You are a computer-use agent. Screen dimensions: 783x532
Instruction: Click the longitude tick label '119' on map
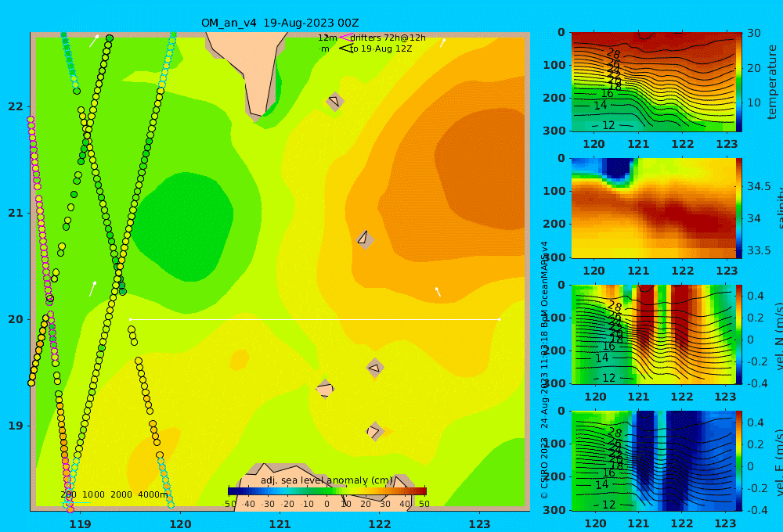[x=81, y=524]
